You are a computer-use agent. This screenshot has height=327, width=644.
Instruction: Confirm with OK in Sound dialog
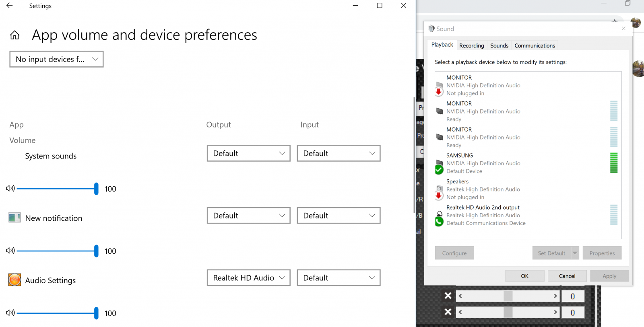(x=525, y=276)
